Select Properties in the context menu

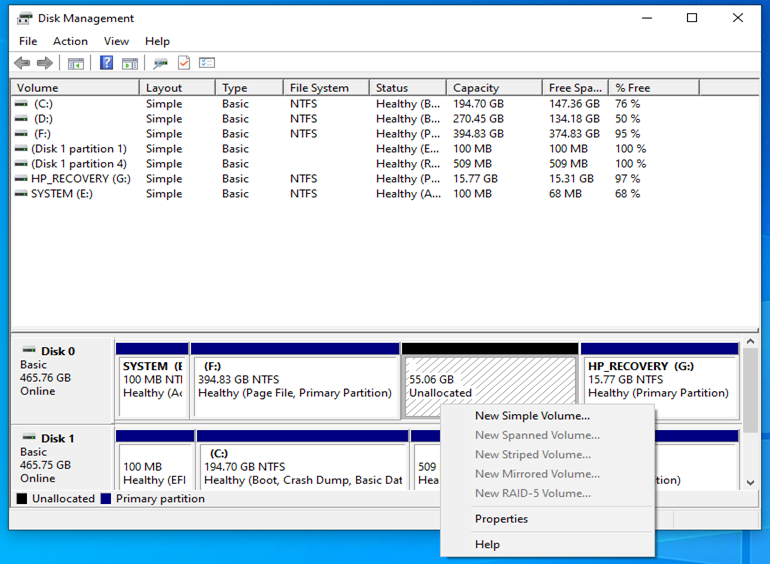[501, 519]
